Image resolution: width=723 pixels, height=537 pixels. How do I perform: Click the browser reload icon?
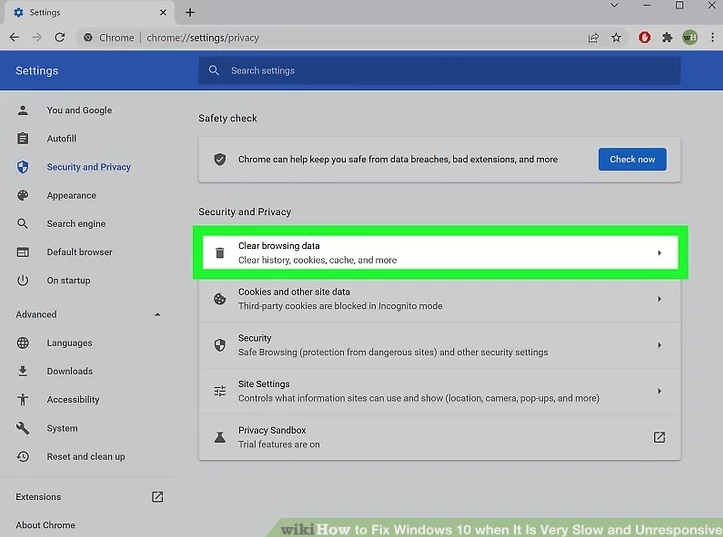point(60,38)
